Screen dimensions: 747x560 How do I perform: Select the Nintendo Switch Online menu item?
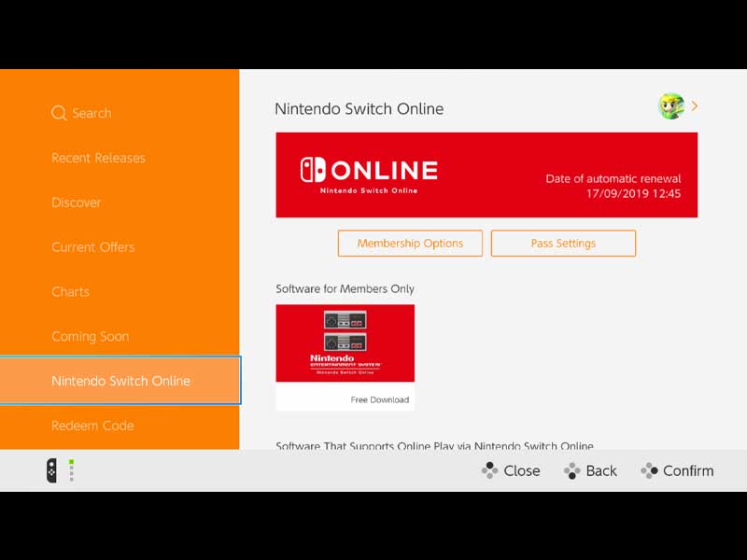tap(120, 381)
